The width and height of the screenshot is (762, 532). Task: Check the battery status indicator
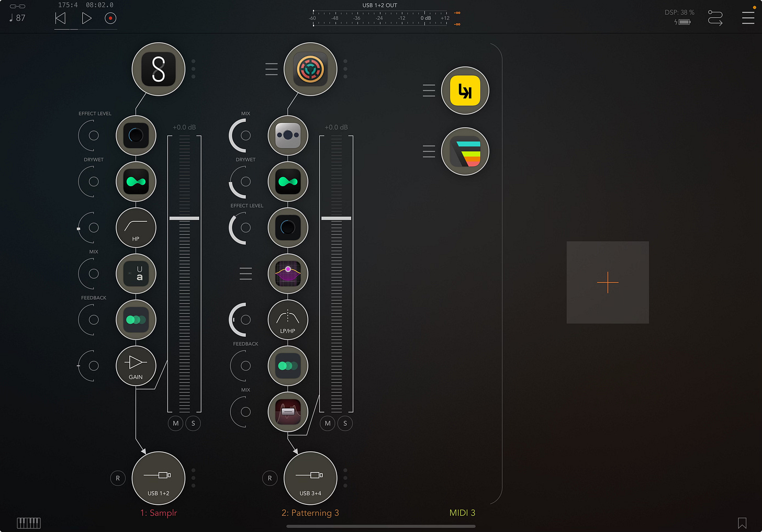683,22
